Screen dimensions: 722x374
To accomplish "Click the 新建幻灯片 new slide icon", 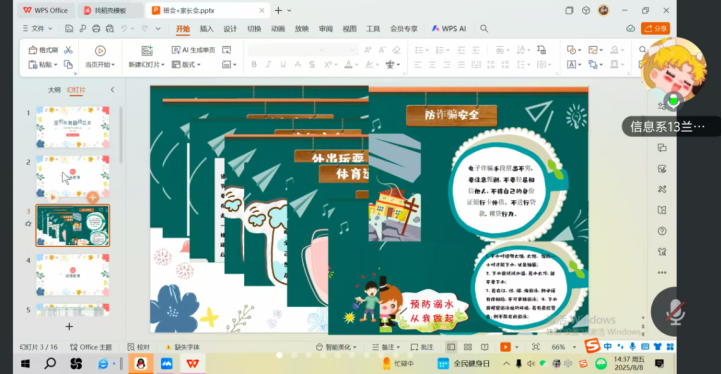I will 147,51.
